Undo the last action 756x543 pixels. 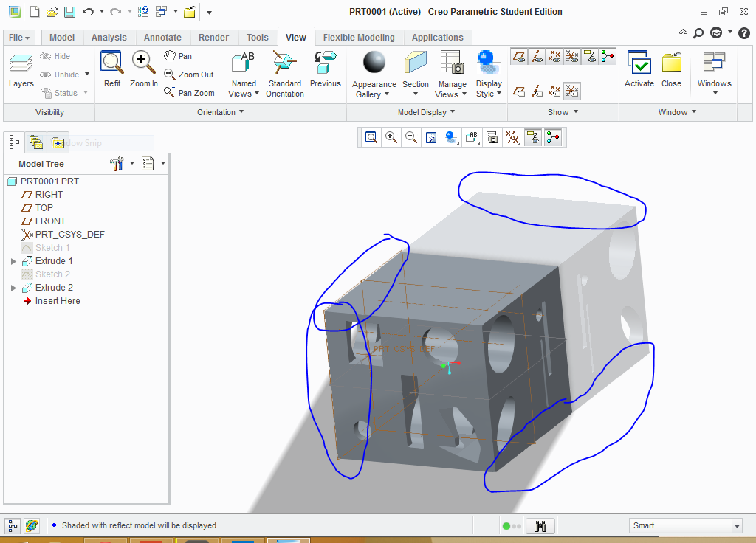[88, 12]
